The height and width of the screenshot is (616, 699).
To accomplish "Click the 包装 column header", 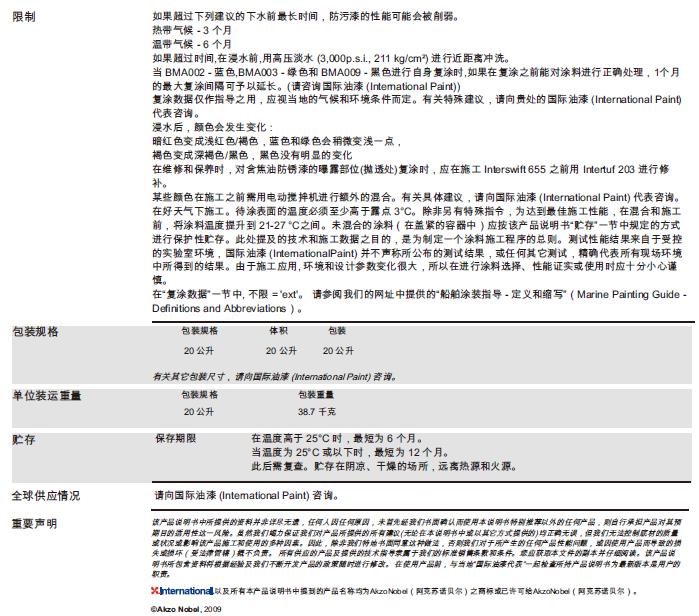I will [337, 331].
